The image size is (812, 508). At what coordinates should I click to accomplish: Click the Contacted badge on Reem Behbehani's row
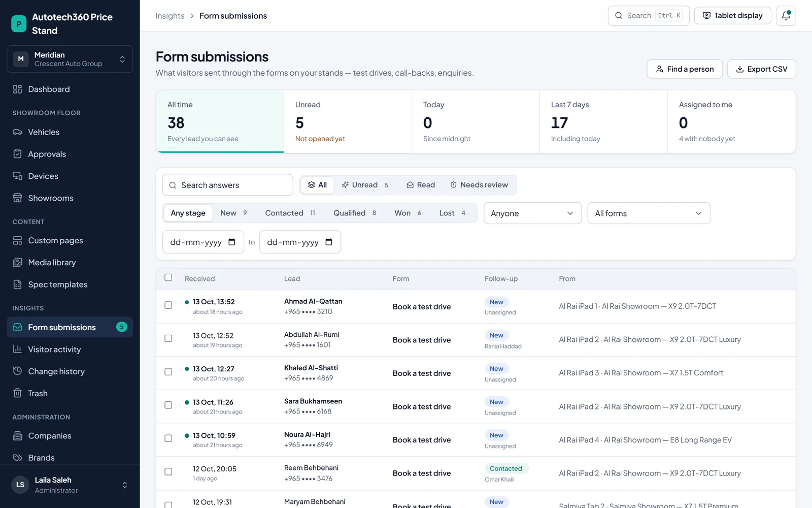click(506, 468)
